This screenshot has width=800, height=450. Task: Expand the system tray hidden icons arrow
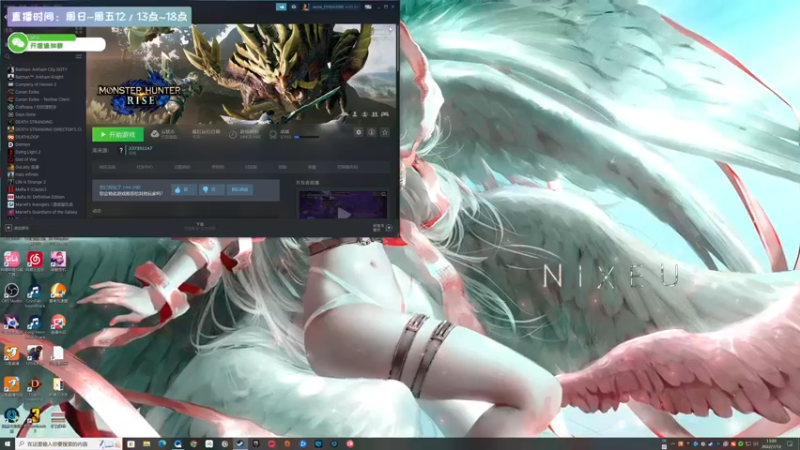click(x=673, y=444)
